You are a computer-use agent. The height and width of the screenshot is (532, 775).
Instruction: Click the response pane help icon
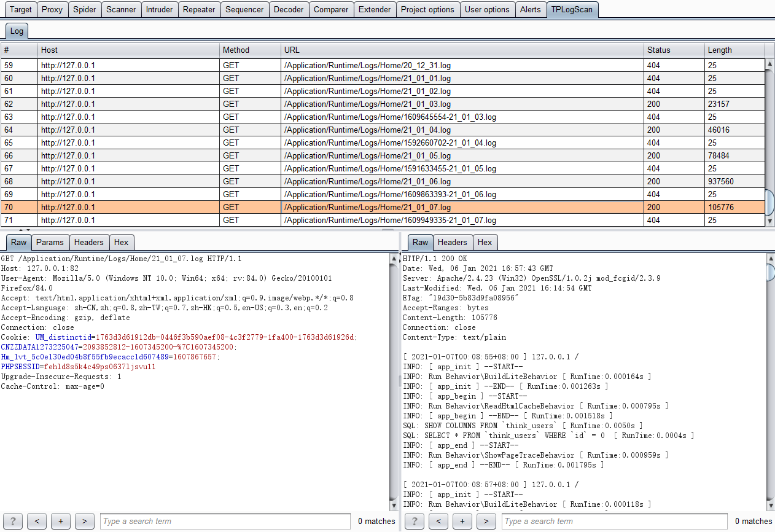tap(415, 521)
